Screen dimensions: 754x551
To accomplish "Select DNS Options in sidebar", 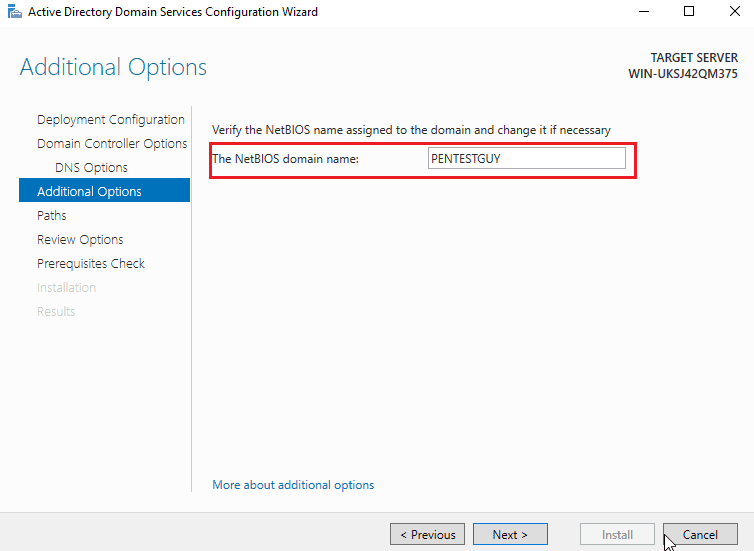I will pyautogui.click(x=91, y=167).
